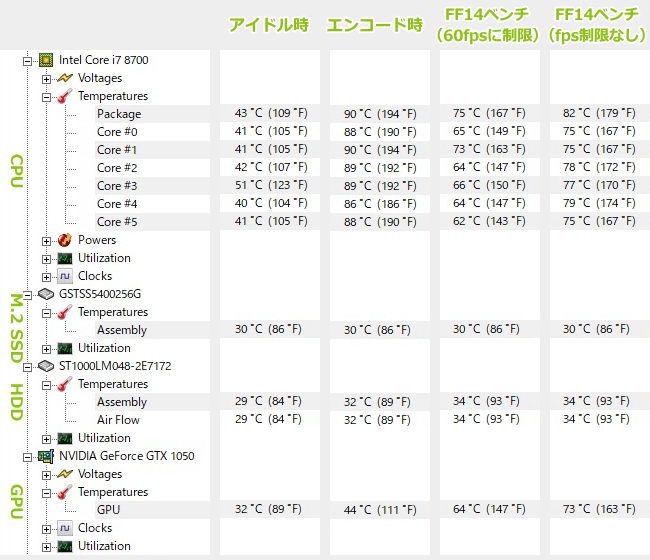Click the Intel Core i7 8700 CPU chip icon
The width and height of the screenshot is (650, 560).
tap(46, 60)
